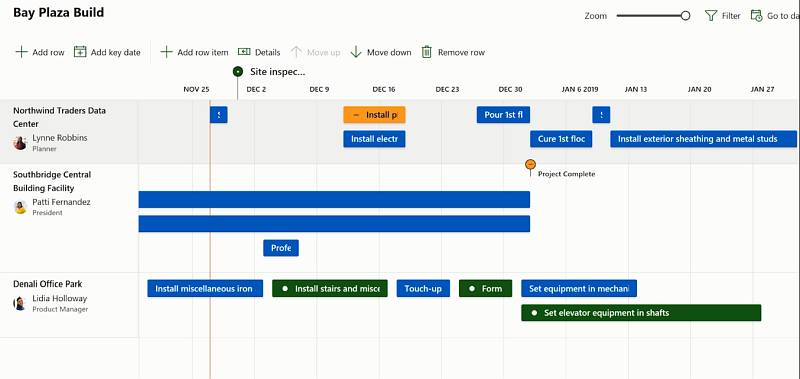The width and height of the screenshot is (800, 379).
Task: Click the Project Complete milestone label
Action: pyautogui.click(x=566, y=174)
